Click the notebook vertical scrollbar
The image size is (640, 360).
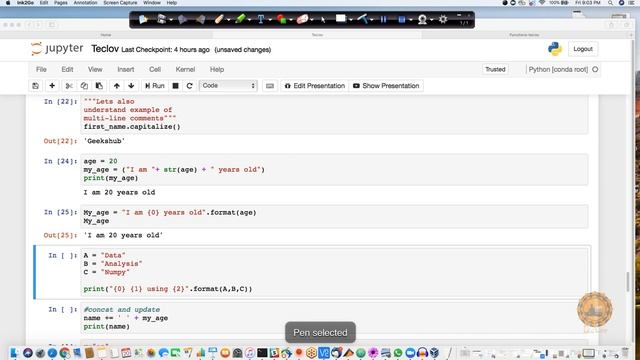click(x=628, y=282)
